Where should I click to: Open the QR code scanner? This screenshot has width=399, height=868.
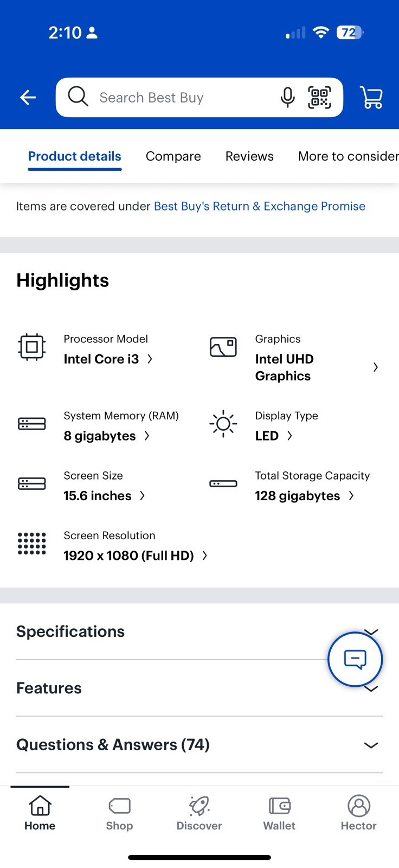tap(319, 98)
